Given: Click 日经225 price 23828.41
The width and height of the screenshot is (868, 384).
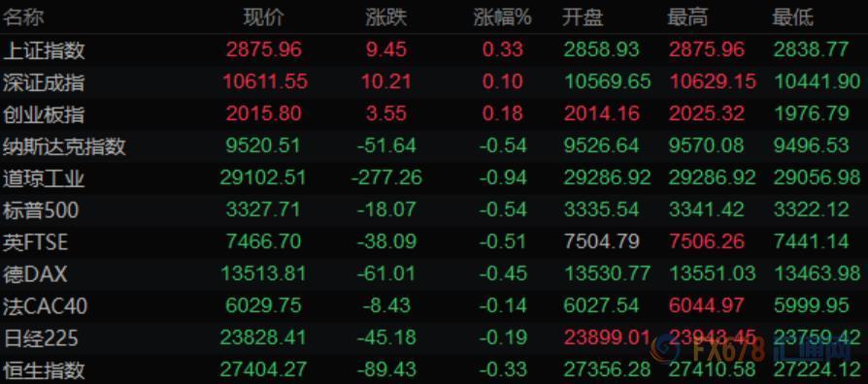Looking at the screenshot, I should pyautogui.click(x=263, y=337).
